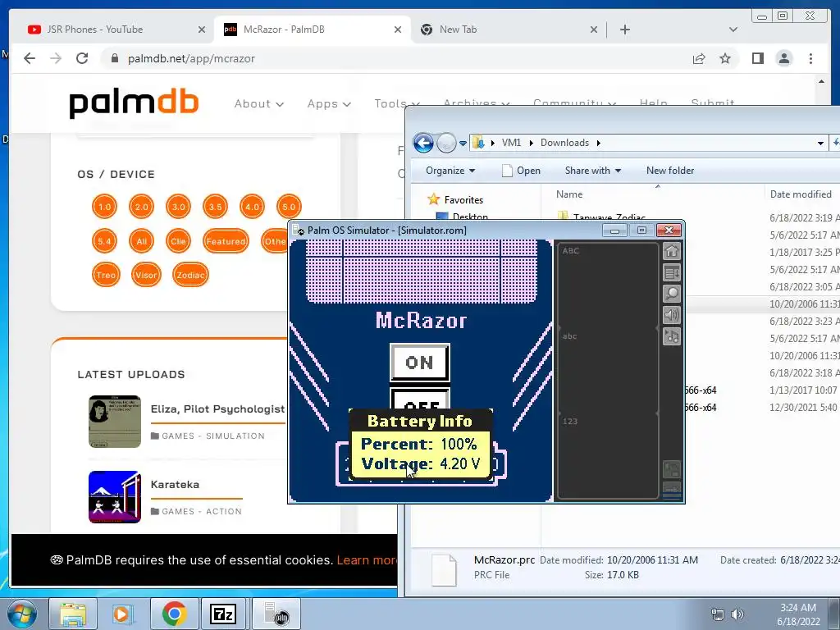
Task: Open Google Chrome from the taskbar
Action: pyautogui.click(x=174, y=614)
